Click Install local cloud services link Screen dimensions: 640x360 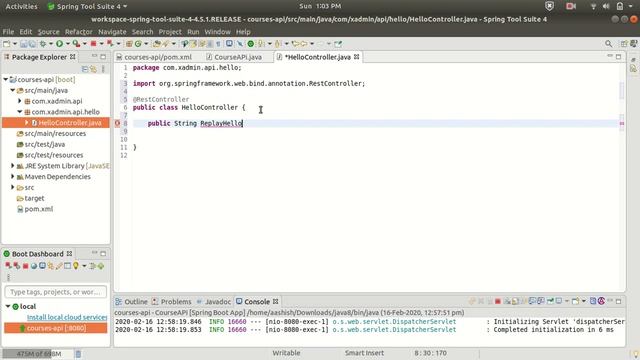(x=67, y=317)
